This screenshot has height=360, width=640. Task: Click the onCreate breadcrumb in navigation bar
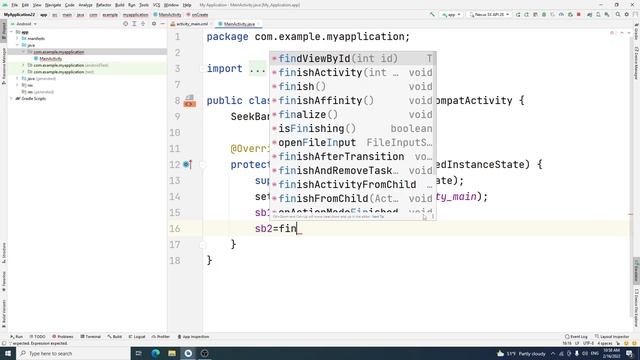(x=198, y=15)
